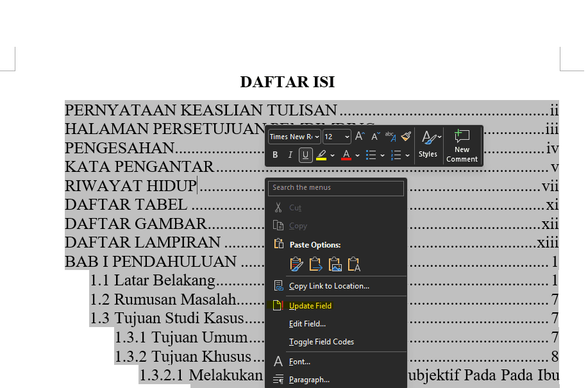
Task: Click PENGESAHAN contents entry
Action: click(119, 148)
